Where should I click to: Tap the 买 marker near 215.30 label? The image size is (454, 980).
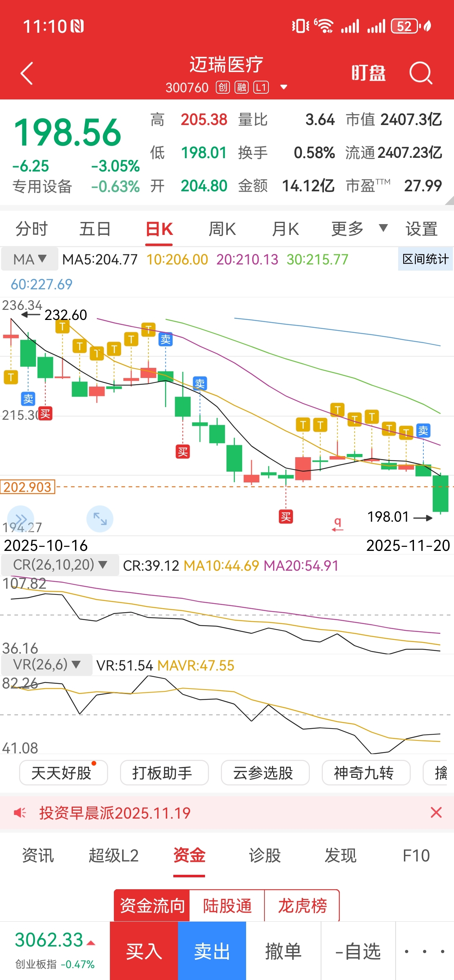click(x=45, y=414)
